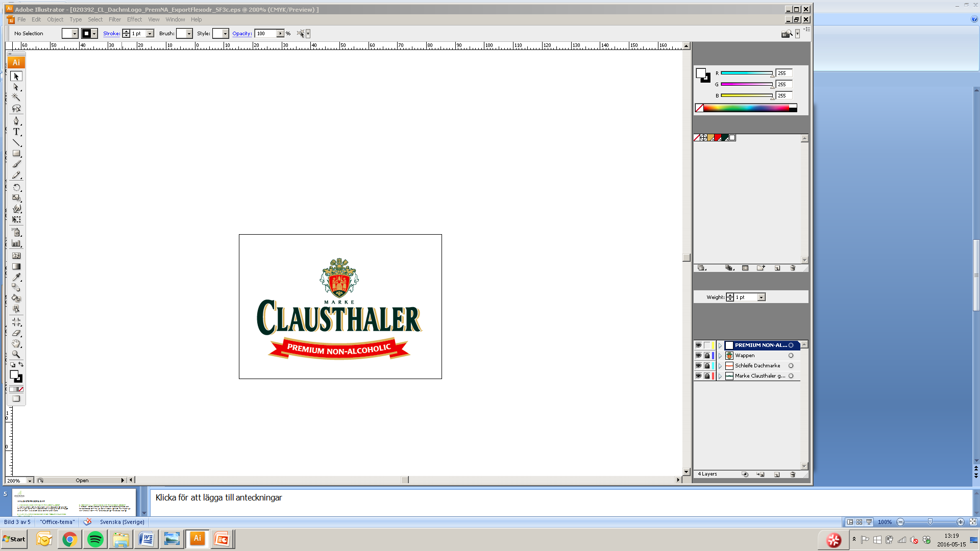Open the Weight dropdown in Stroke panel
Image resolution: width=980 pixels, height=551 pixels.
761,297
